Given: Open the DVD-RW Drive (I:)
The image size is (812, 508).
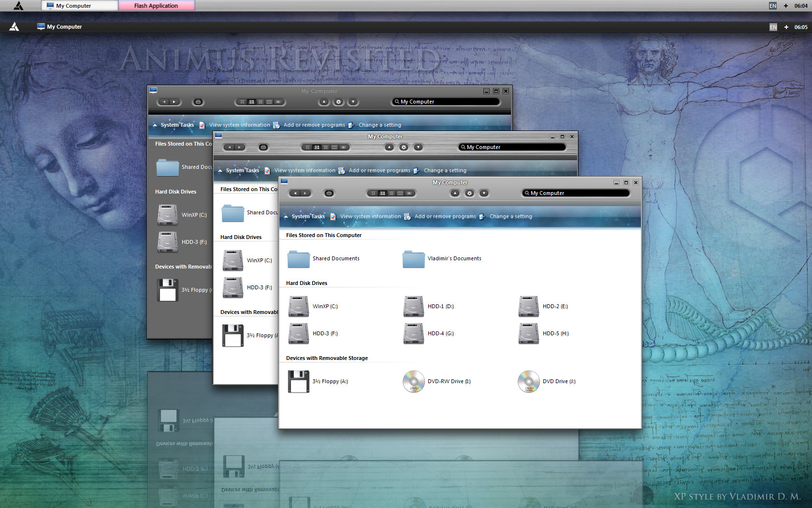Looking at the screenshot, I should (x=437, y=381).
